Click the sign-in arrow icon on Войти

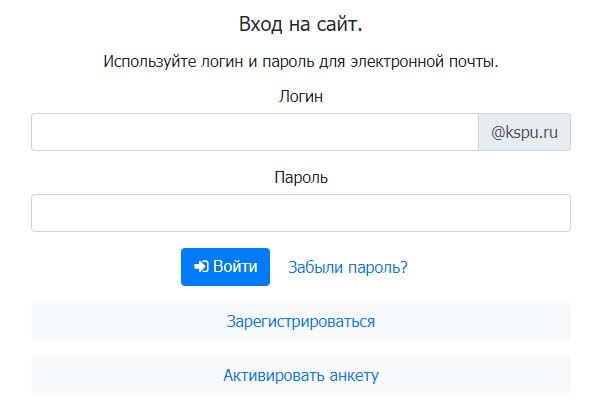[x=201, y=266]
